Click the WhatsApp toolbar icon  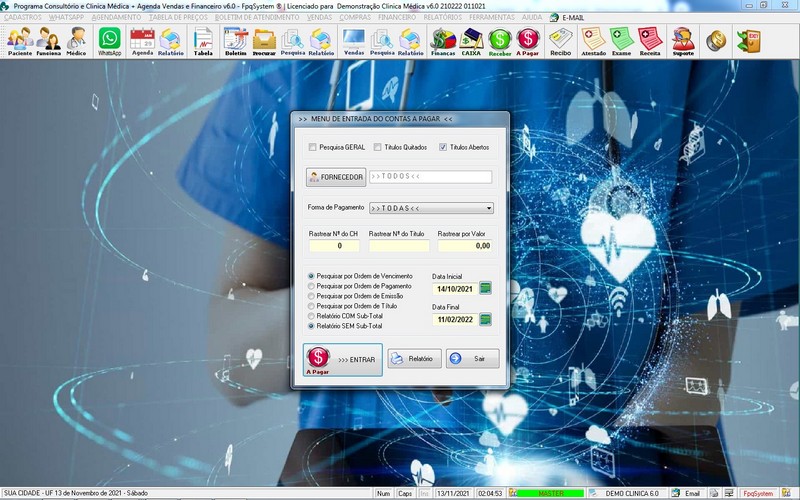coord(109,40)
